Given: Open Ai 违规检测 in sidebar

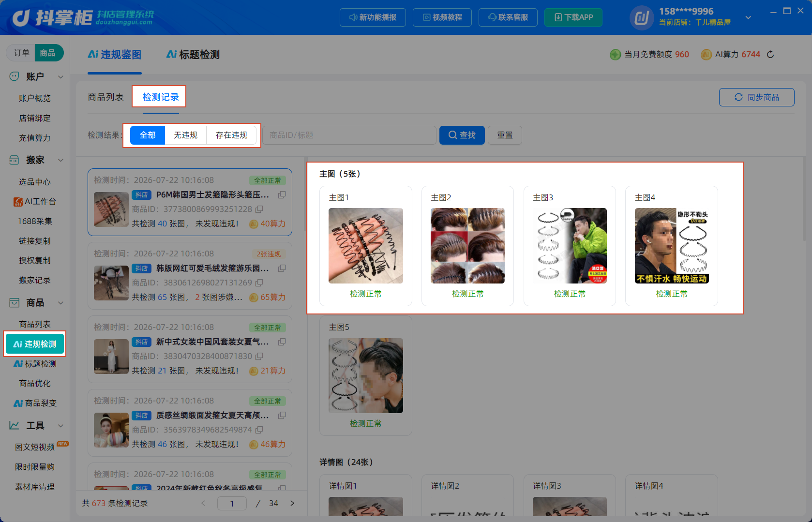Looking at the screenshot, I should [x=35, y=344].
